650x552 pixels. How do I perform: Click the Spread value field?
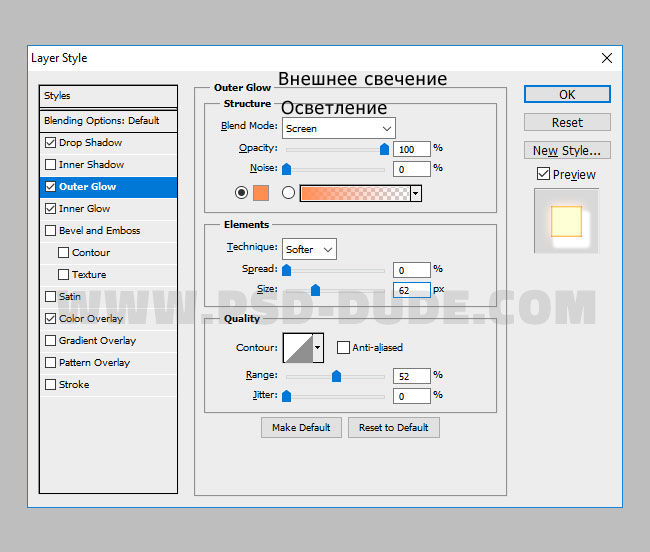412,270
